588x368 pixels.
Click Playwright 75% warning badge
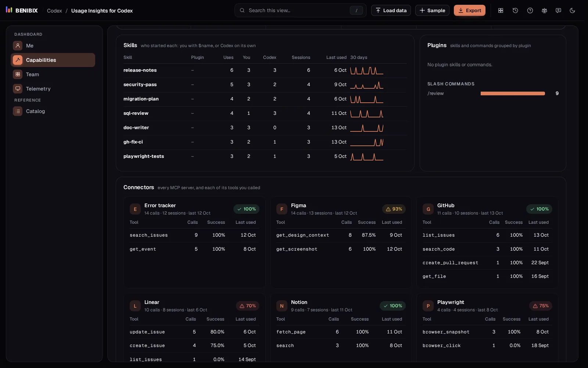[541, 306]
